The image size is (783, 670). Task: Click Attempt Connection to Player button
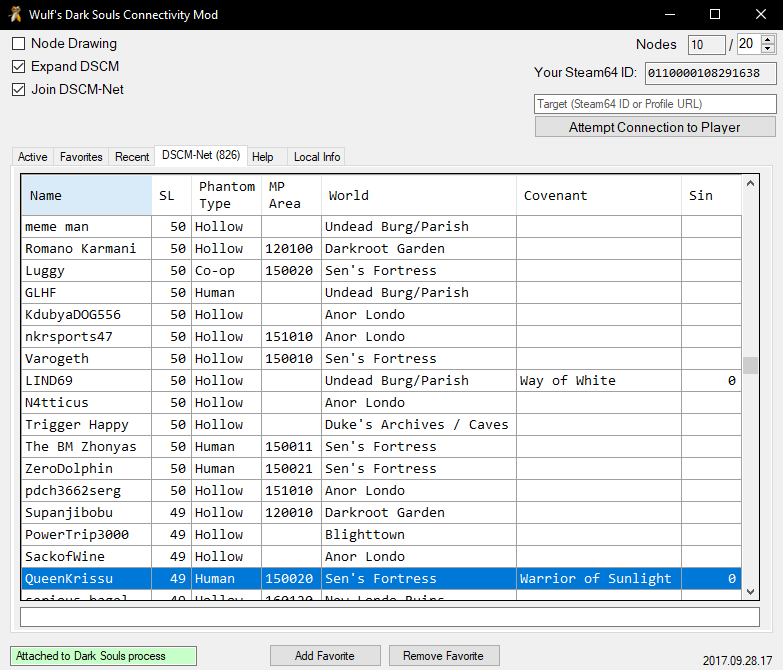pyautogui.click(x=655, y=127)
